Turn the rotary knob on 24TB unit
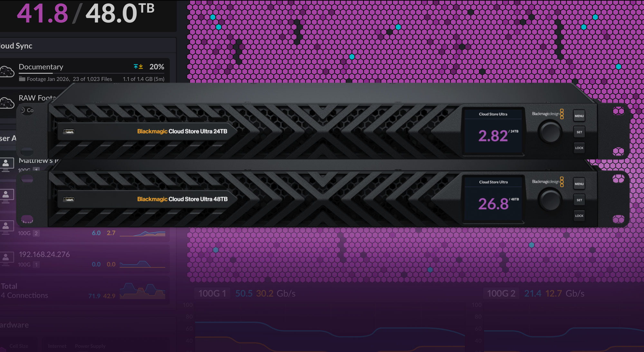Screen dimensions: 644x352 [x=550, y=132]
